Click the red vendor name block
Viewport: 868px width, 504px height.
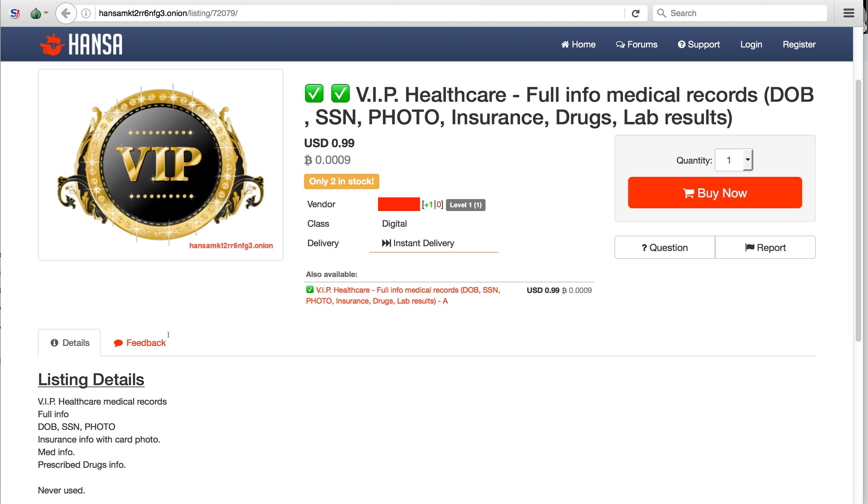[399, 205]
